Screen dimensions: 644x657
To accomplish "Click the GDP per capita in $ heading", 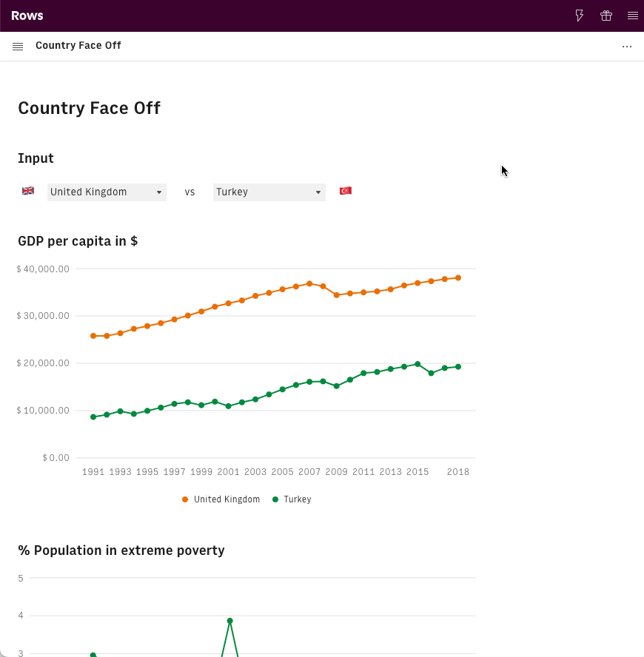I will pos(78,241).
